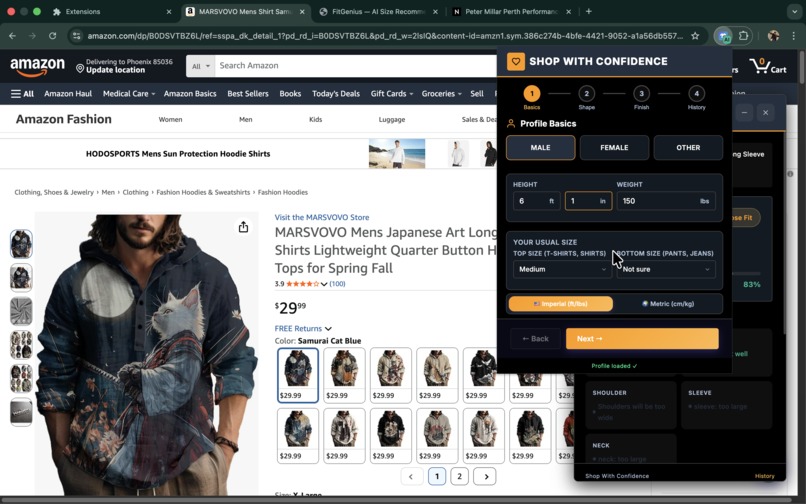
Task: Select FEMALE profile option
Action: pos(614,148)
